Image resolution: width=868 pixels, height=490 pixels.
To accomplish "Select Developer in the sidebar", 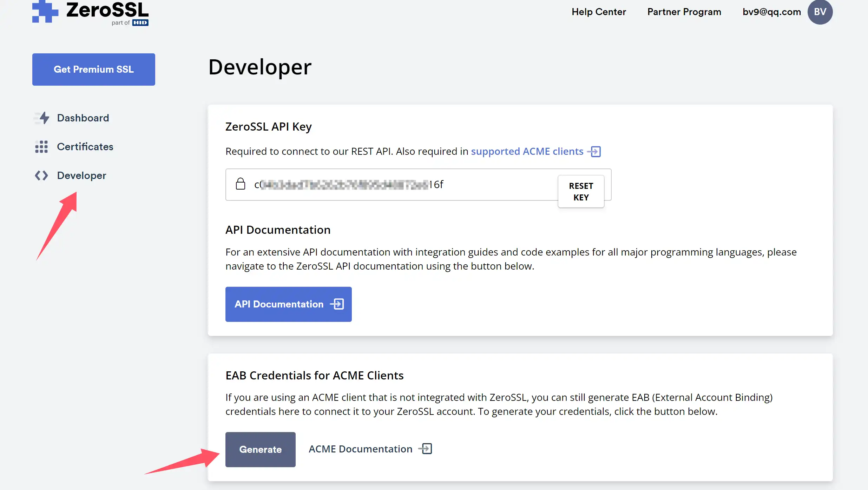I will 81,176.
